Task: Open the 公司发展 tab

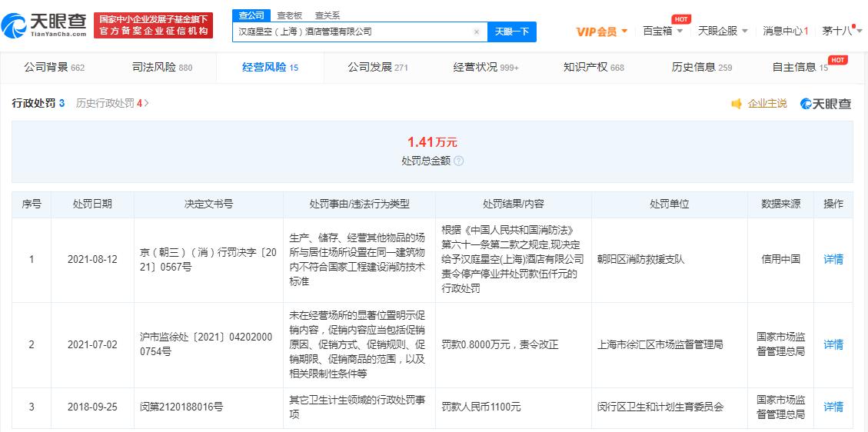Action: 377,68
